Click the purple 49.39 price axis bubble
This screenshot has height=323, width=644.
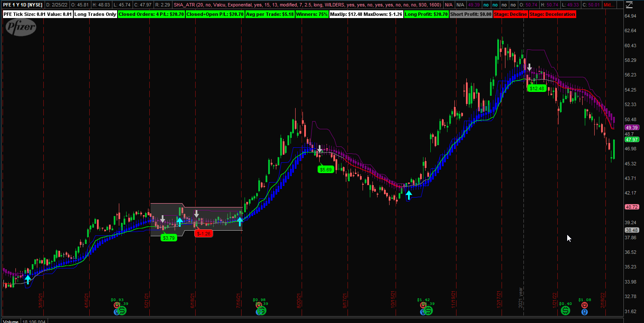[x=632, y=128]
